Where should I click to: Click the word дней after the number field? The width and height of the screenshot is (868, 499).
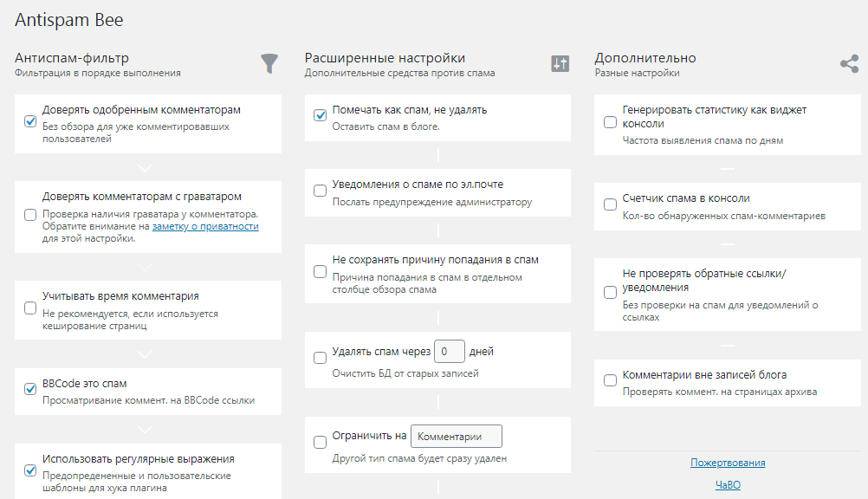(x=482, y=352)
